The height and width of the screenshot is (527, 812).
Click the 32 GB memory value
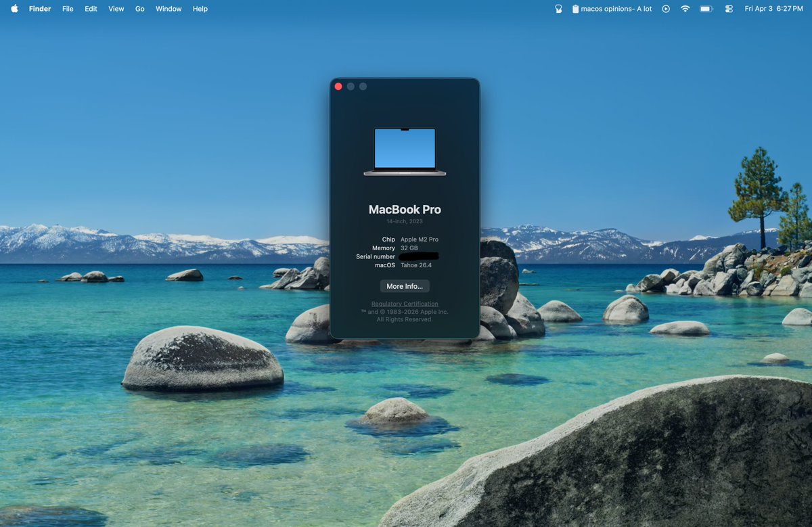click(409, 248)
